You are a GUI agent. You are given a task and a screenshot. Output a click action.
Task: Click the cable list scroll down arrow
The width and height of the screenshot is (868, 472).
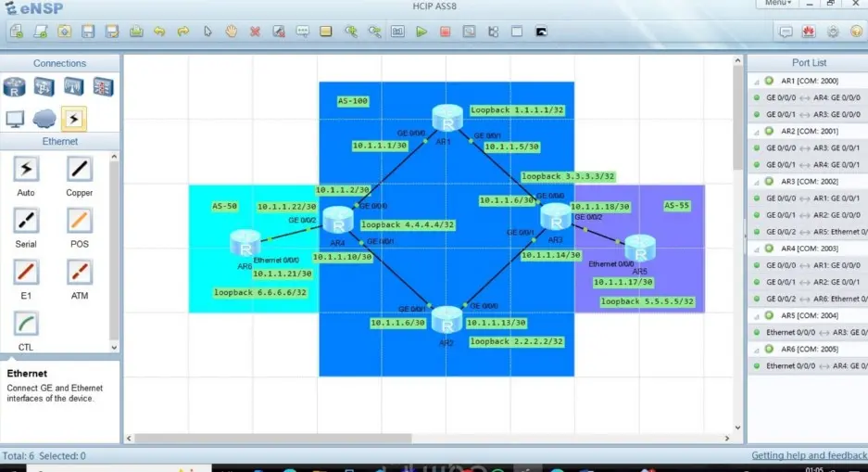click(x=114, y=348)
